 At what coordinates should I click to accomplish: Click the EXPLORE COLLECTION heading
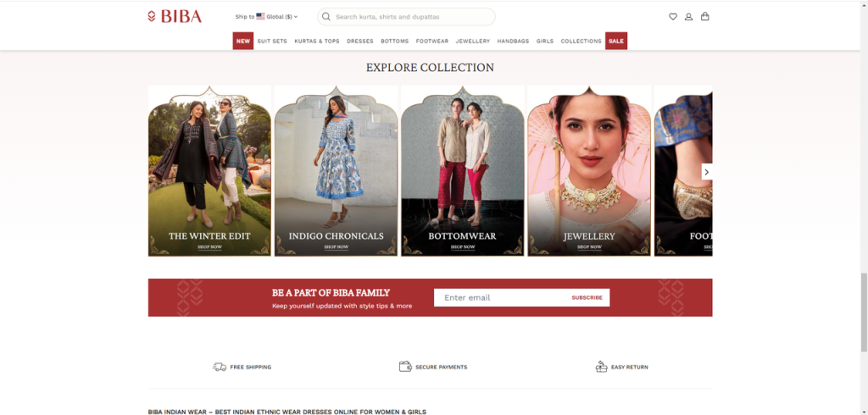[x=430, y=68]
